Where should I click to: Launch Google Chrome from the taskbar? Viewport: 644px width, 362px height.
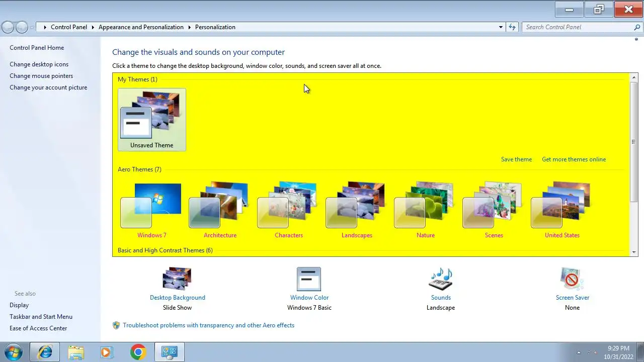138,352
